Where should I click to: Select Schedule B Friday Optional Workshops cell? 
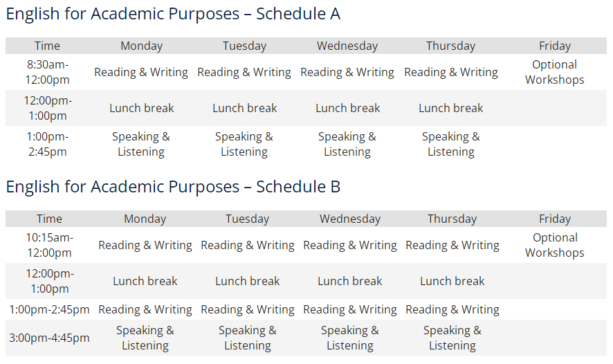(x=555, y=245)
